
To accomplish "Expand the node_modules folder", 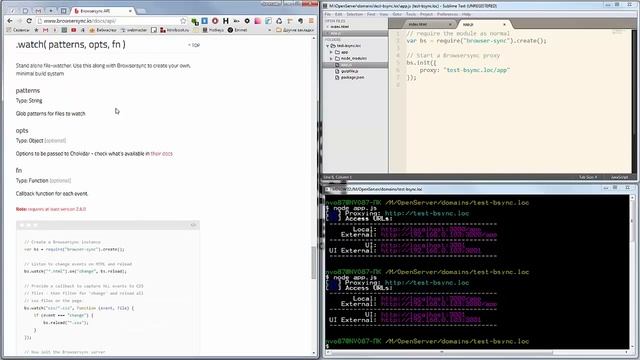I will (331, 58).
